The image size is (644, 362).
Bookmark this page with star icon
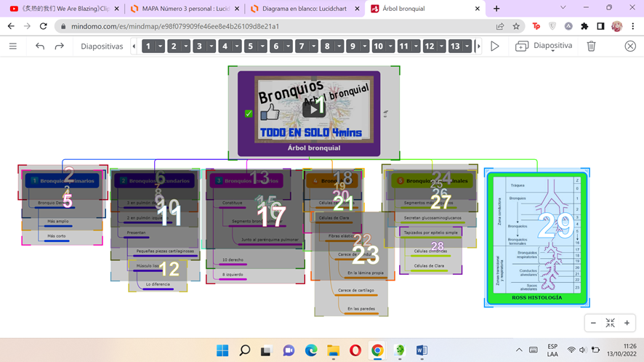516,26
